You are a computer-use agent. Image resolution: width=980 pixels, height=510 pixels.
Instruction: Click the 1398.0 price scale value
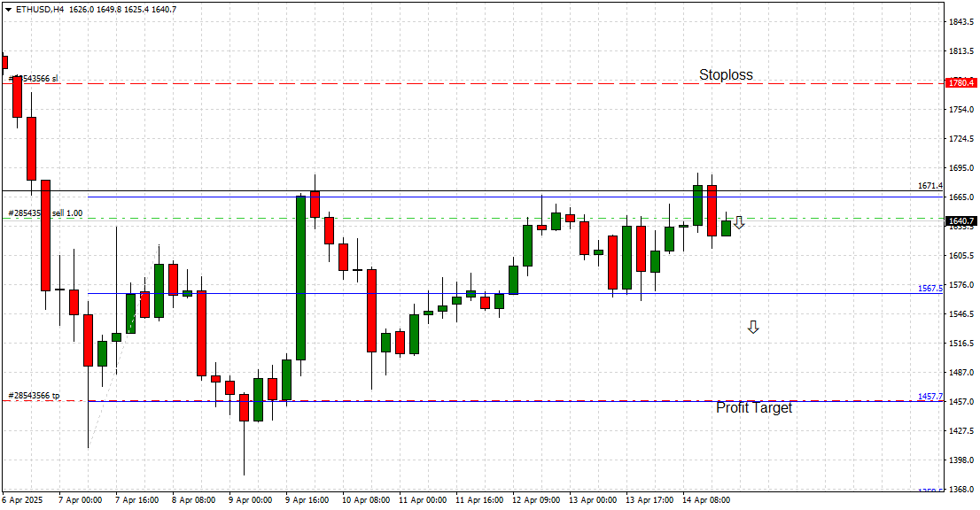(961, 460)
